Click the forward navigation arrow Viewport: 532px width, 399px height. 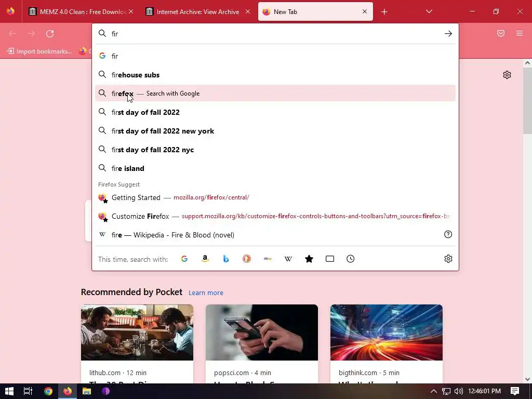31,34
